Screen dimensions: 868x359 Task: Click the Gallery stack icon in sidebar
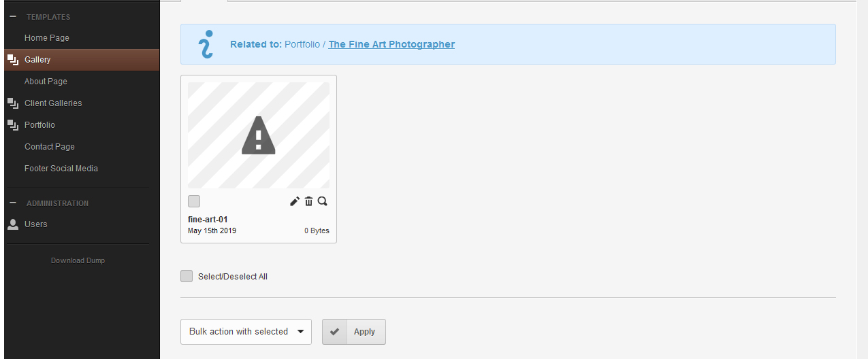[13, 60]
